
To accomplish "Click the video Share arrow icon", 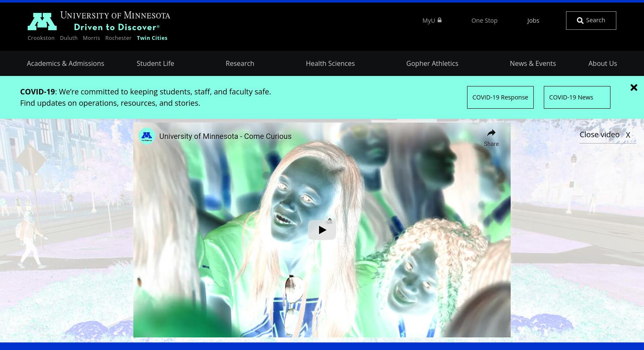I will (491, 133).
